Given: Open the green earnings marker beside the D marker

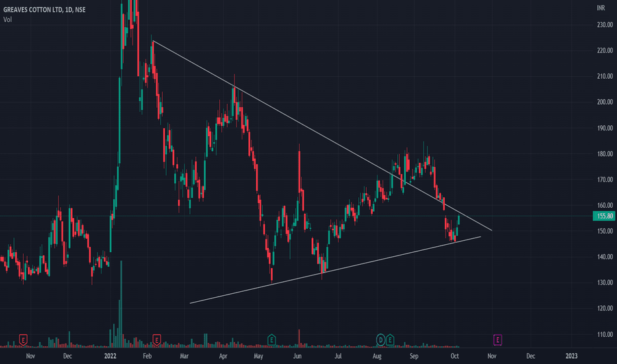Looking at the screenshot, I should 390,340.
